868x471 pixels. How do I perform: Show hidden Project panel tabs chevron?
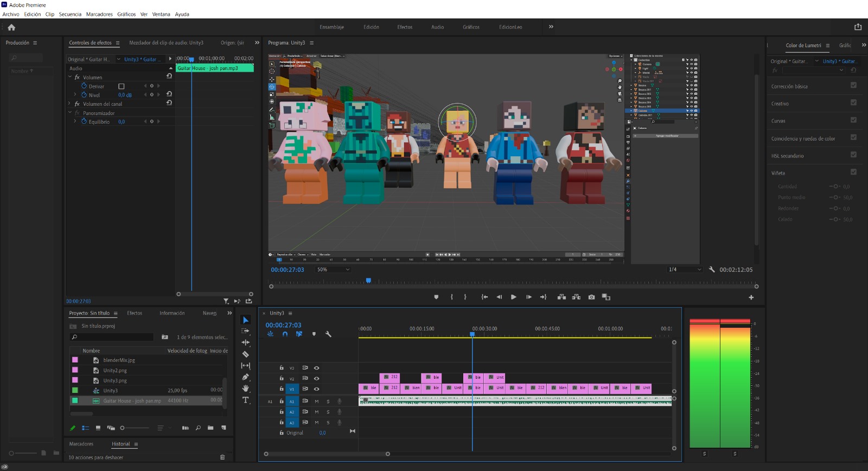click(229, 313)
